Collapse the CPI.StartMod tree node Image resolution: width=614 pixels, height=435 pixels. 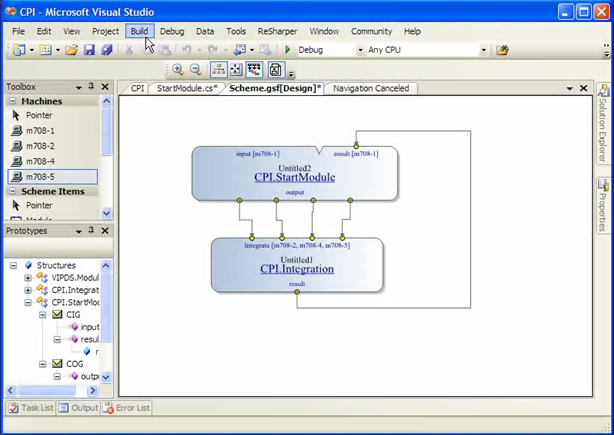pos(28,302)
